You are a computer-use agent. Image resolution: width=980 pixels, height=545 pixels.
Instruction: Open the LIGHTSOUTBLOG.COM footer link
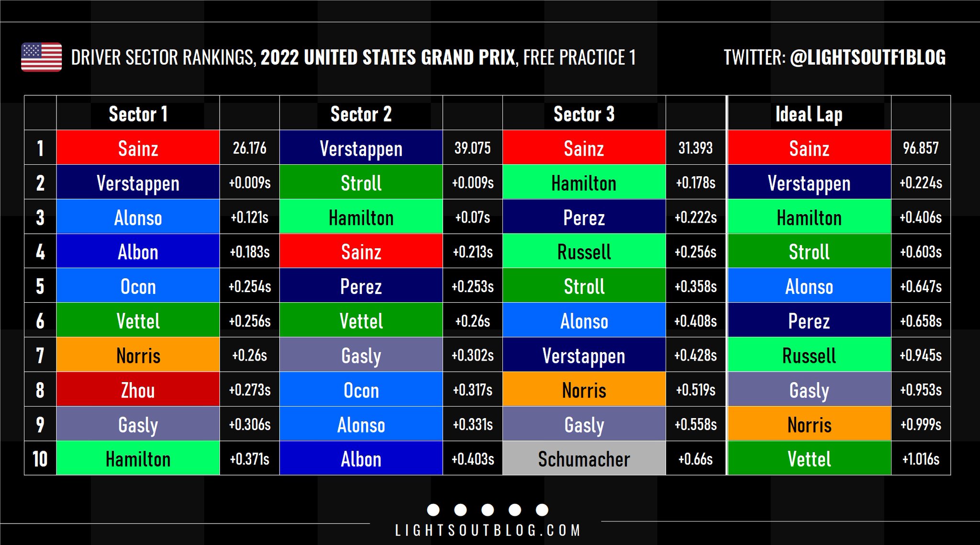coord(488,531)
